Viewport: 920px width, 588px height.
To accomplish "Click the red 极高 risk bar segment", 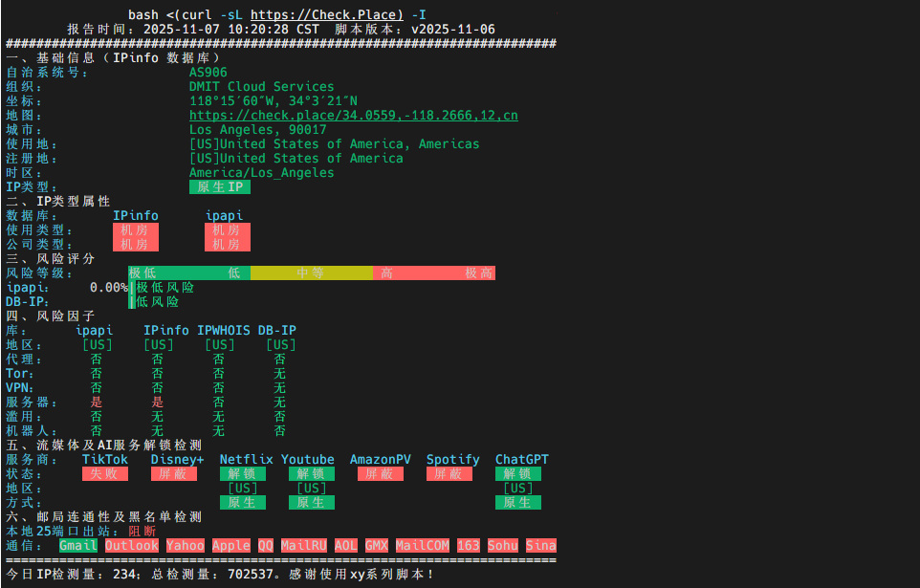I will tap(478, 273).
